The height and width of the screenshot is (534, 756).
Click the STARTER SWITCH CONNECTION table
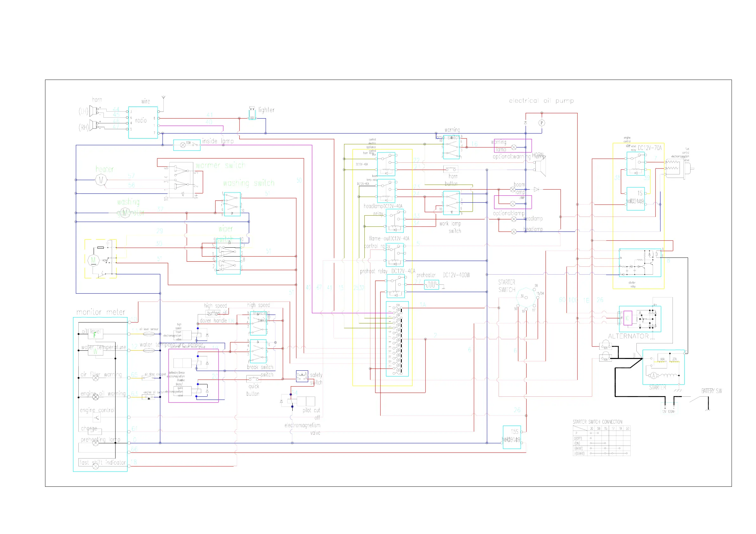pos(601,440)
